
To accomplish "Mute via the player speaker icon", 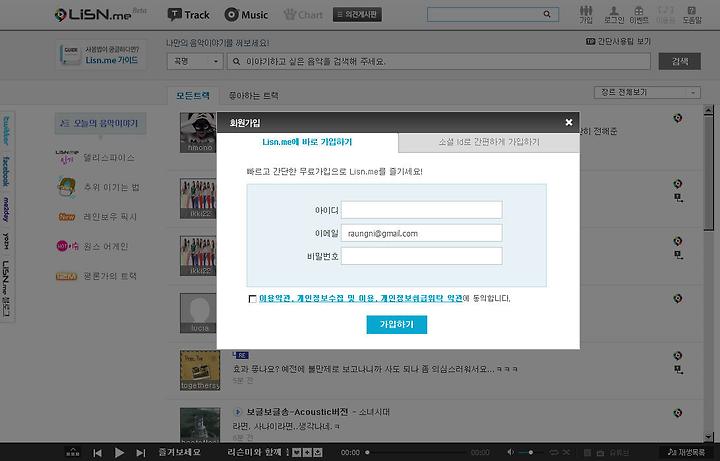I will coord(511,453).
